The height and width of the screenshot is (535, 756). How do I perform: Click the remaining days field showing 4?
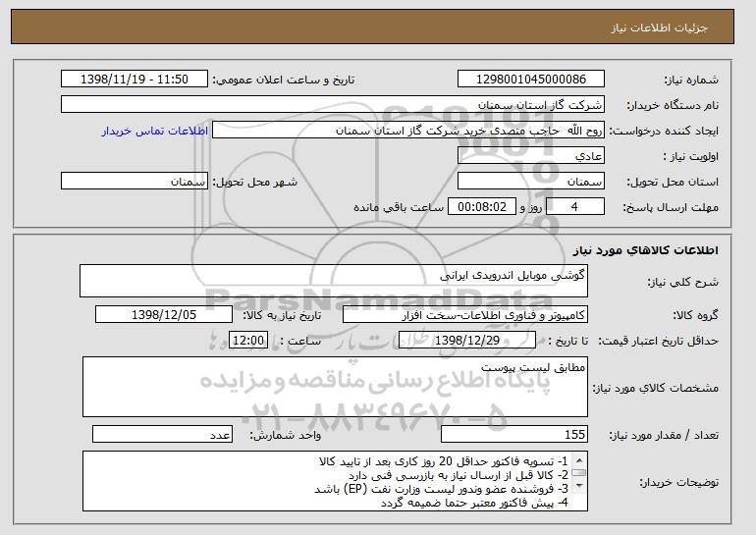(x=575, y=207)
